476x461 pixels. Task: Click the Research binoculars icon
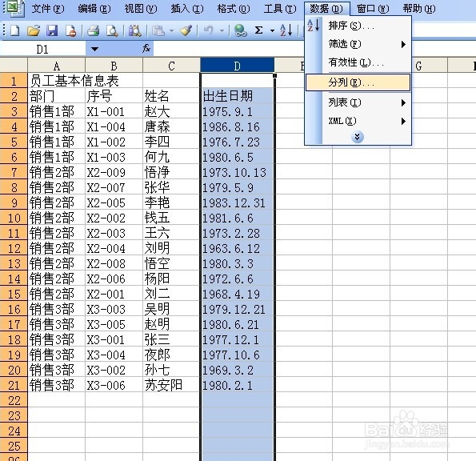(x=134, y=30)
